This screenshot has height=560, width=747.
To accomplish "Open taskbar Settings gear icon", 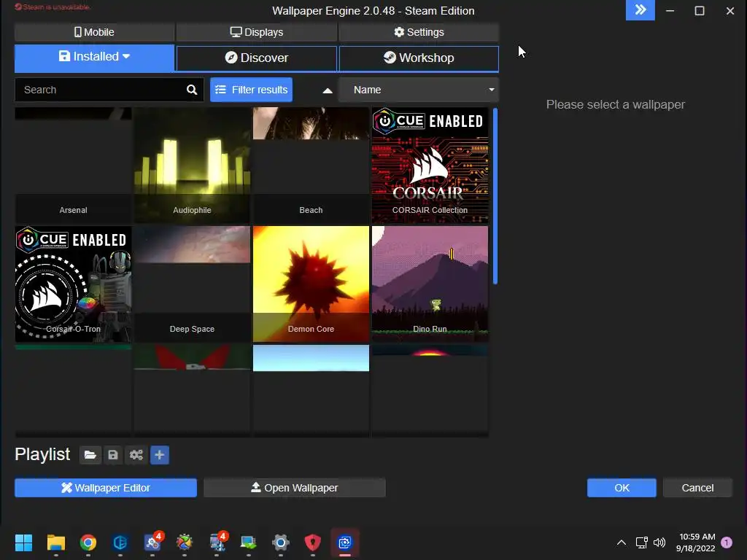I will tap(281, 542).
